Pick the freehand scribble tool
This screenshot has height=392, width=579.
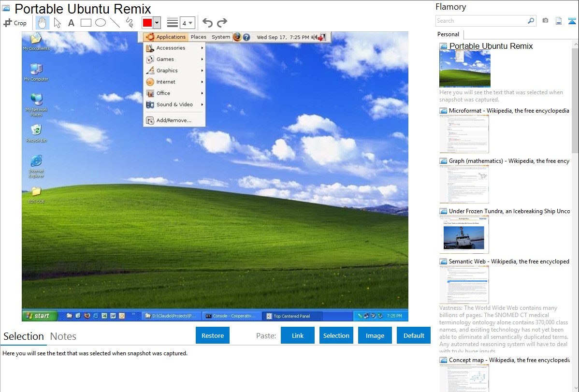[x=130, y=23]
